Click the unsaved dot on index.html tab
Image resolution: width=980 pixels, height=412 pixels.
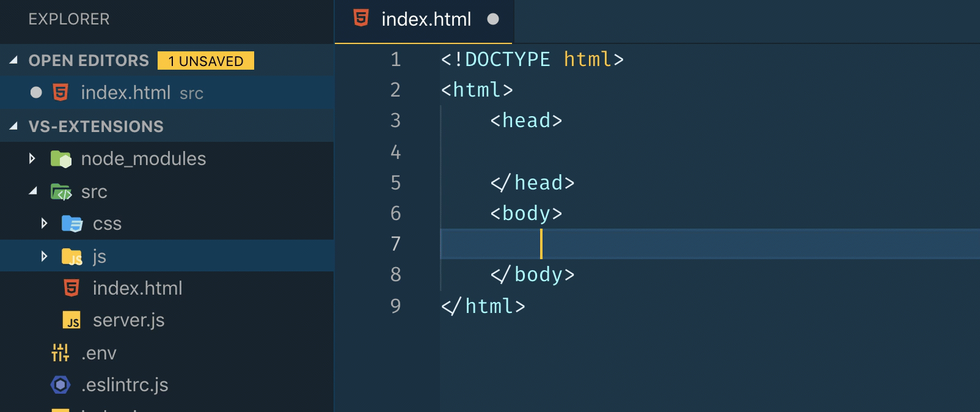pyautogui.click(x=493, y=20)
